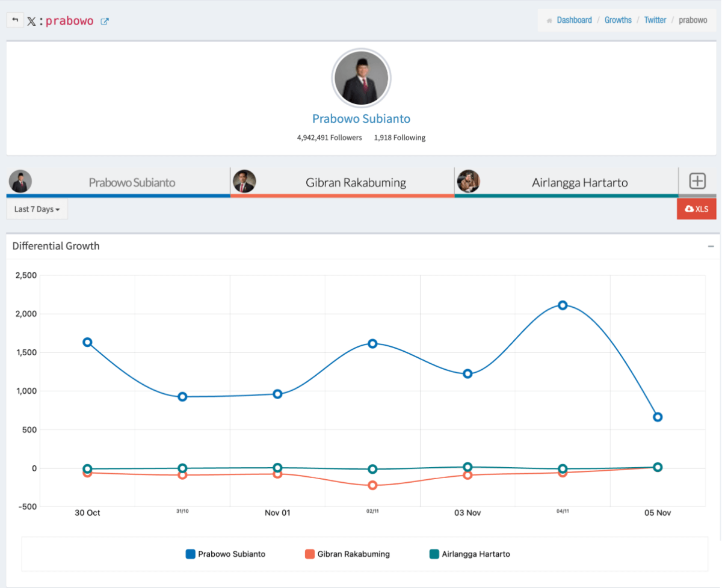Select the Gibran Rakabuming tab

coord(355,182)
